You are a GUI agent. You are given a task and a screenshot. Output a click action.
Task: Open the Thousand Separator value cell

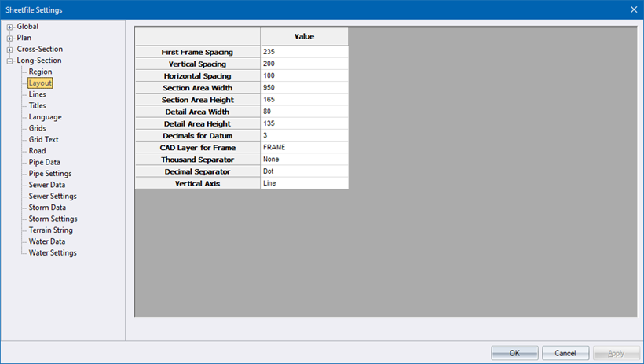tap(304, 160)
